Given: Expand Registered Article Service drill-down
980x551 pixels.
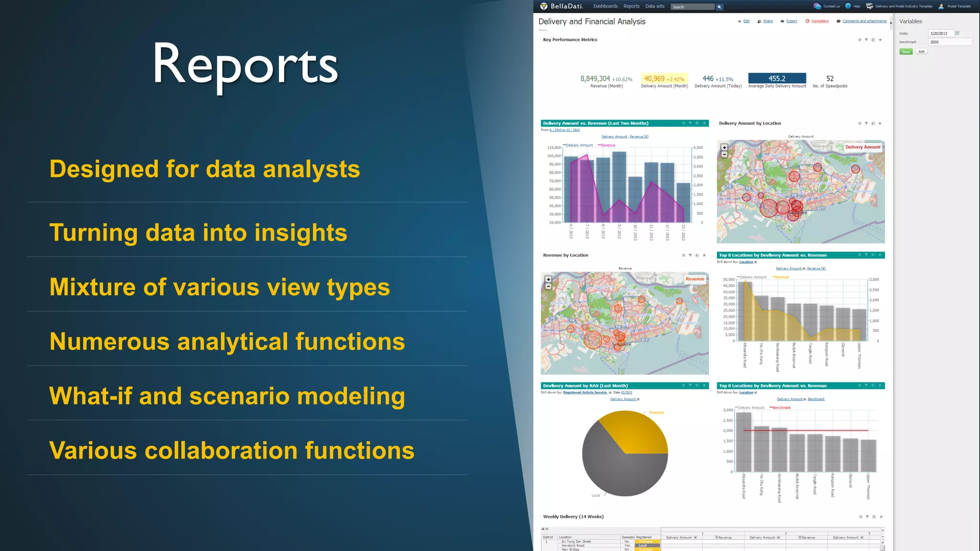Looking at the screenshot, I should [x=610, y=393].
